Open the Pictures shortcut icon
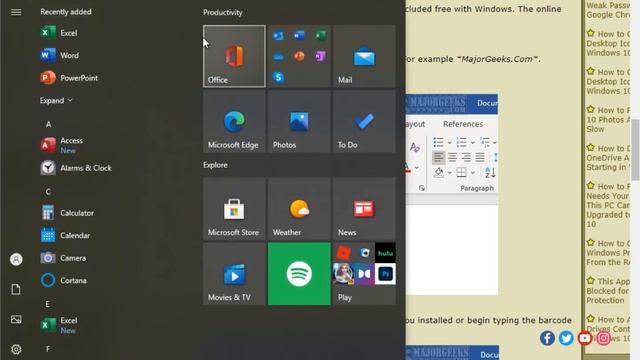Screen dimensions: 640x360 pyautogui.click(x=16, y=319)
